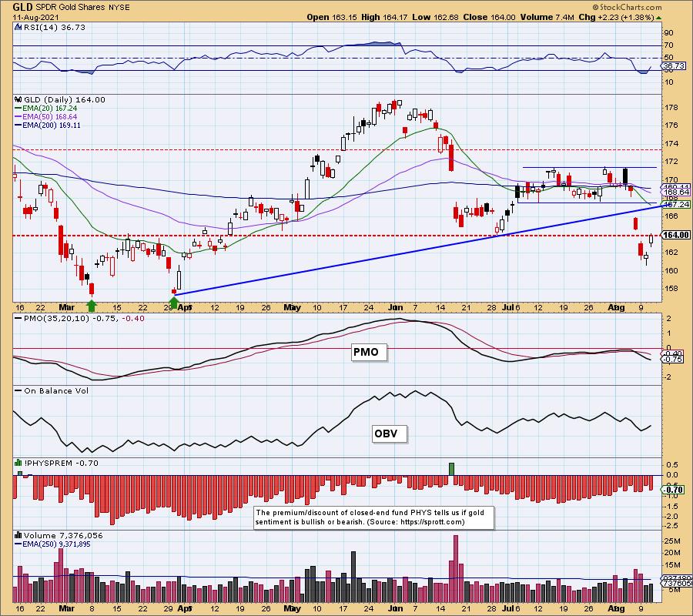The image size is (693, 616).
Task: Click the EMA(200) 169.11 legend entry
Action: (x=48, y=125)
